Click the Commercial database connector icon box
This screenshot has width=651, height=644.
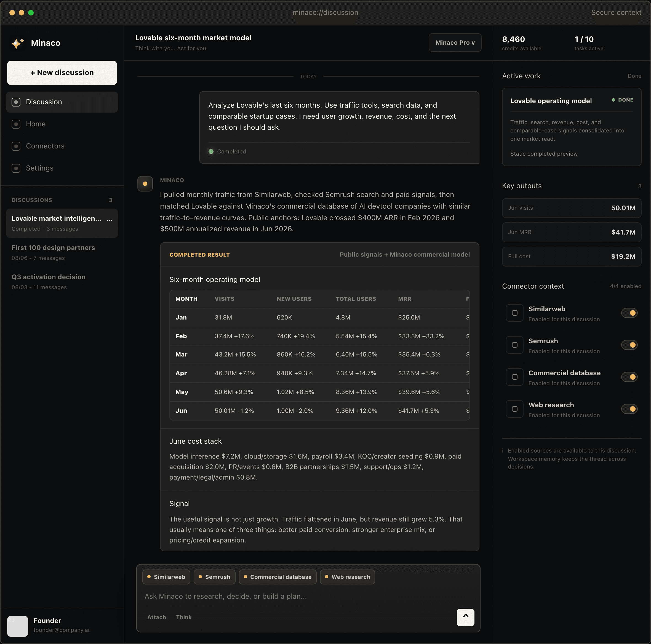(x=514, y=377)
